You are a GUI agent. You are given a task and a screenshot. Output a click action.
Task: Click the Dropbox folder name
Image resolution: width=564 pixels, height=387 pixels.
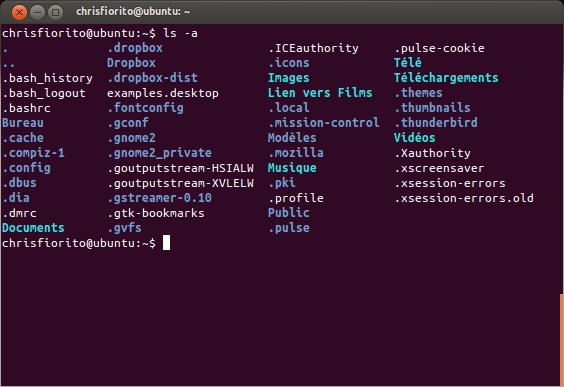click(x=131, y=63)
